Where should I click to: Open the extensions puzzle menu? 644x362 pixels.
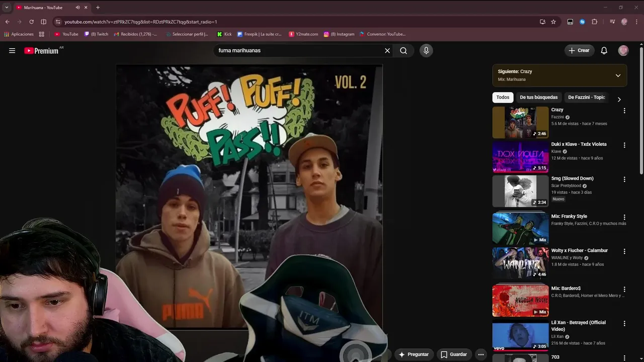tap(594, 22)
